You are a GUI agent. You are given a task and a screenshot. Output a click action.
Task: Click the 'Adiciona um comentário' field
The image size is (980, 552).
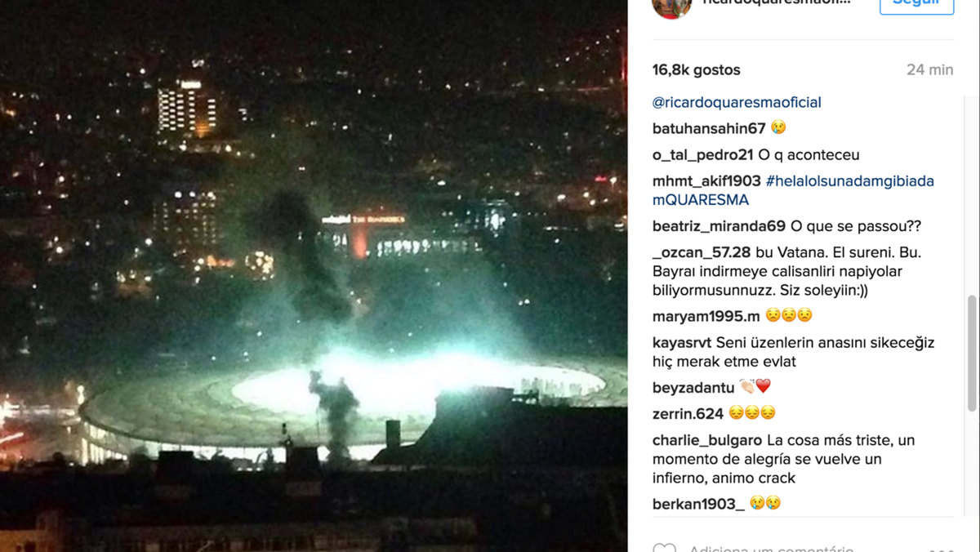(772, 548)
